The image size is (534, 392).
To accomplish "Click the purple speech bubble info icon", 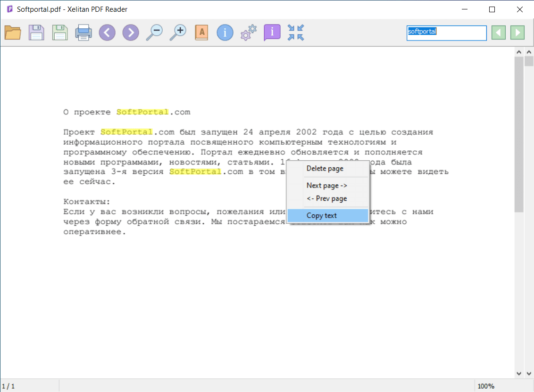I will coord(272,33).
